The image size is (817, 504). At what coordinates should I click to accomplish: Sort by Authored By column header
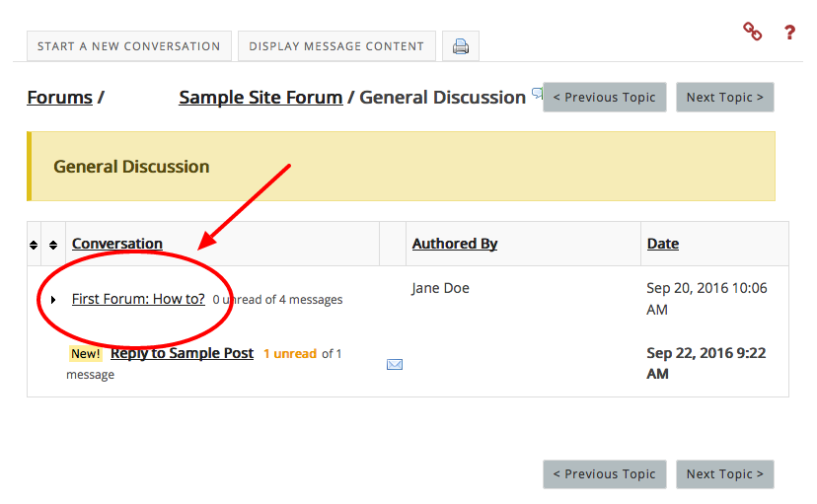click(455, 244)
